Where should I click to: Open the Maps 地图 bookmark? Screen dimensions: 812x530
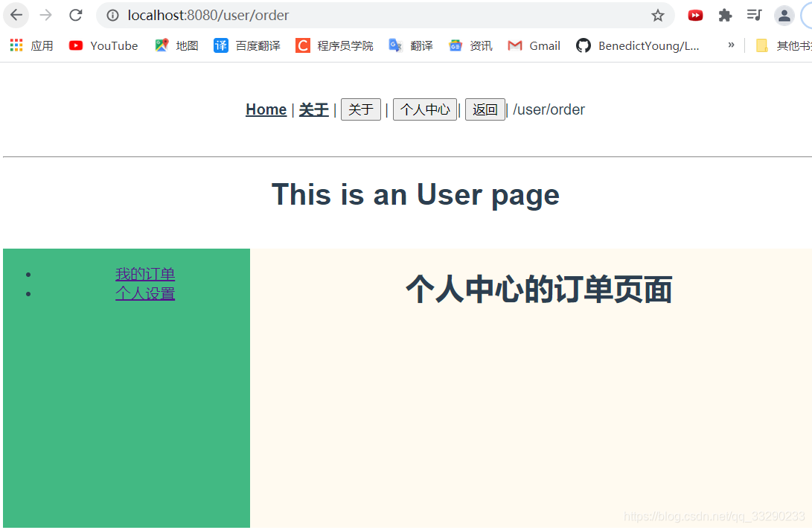click(176, 45)
